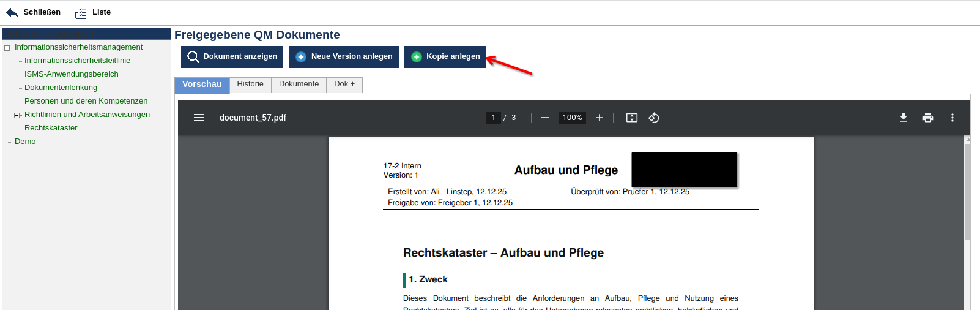Click the fit to page icon
The width and height of the screenshot is (980, 310).
pos(632,118)
